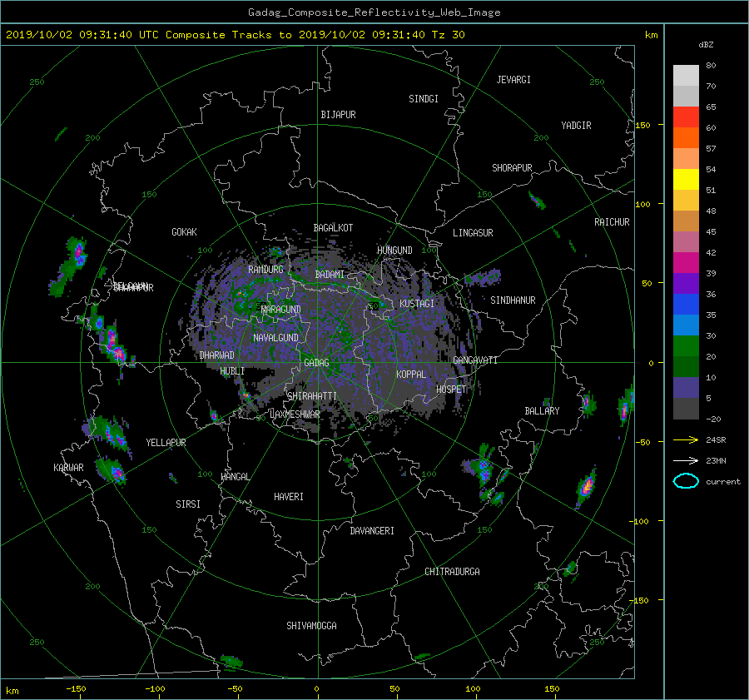The image size is (749, 700).
Task: Click the GADAG label at radar center
Action: click(317, 363)
